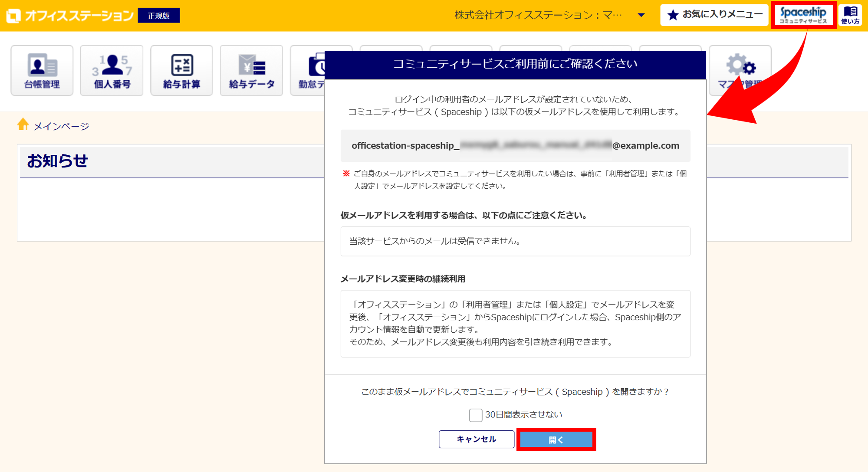868x472 pixels.
Task: Open the partially hidden 勤怠 clock icon
Action: tap(308, 70)
